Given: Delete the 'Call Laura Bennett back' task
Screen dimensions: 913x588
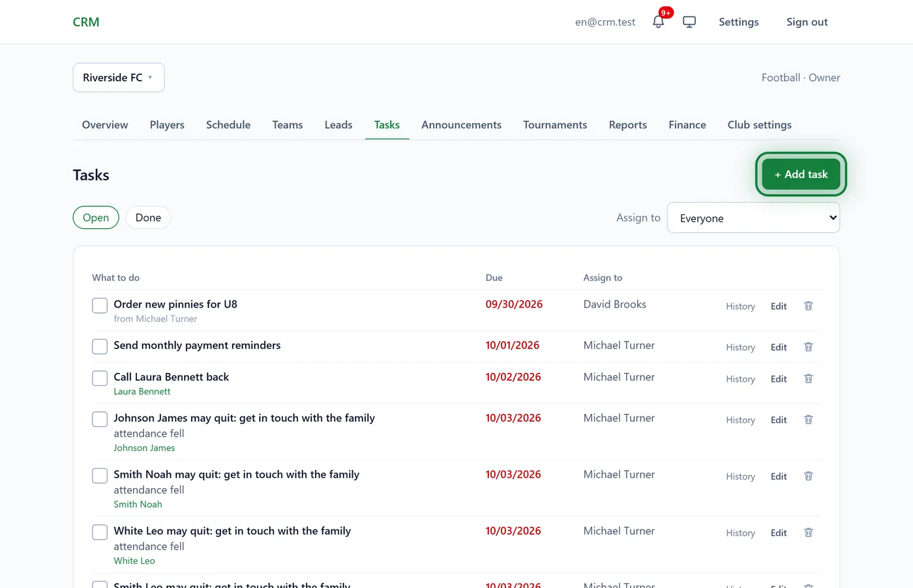Looking at the screenshot, I should (809, 379).
